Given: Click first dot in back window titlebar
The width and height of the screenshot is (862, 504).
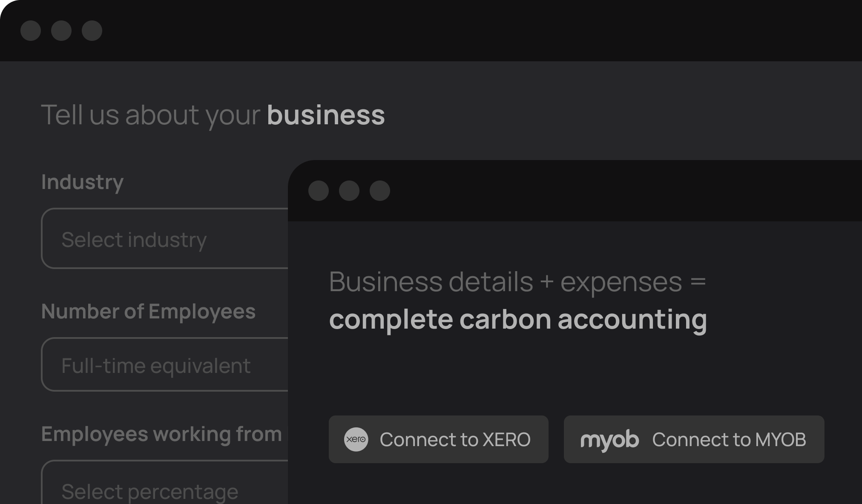Looking at the screenshot, I should [31, 31].
